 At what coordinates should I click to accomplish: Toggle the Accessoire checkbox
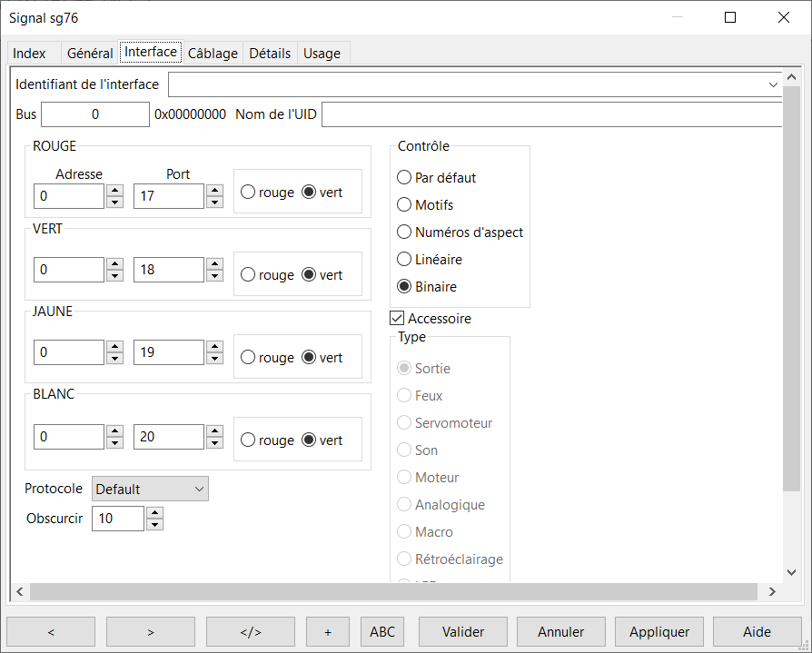(397, 319)
